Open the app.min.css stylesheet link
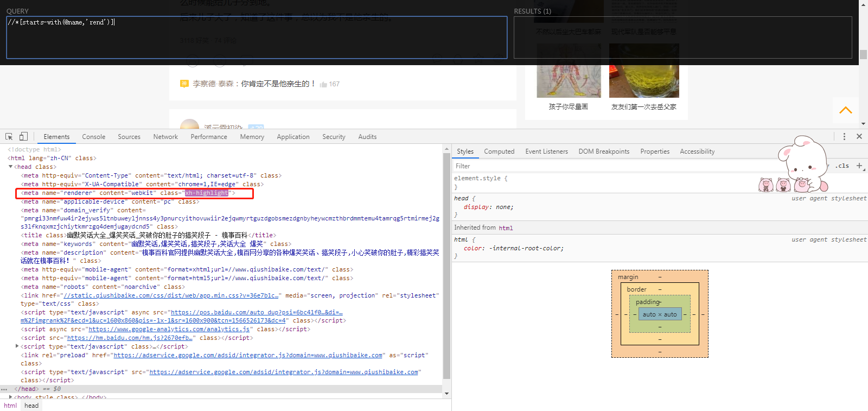The width and height of the screenshot is (868, 411). click(x=171, y=295)
